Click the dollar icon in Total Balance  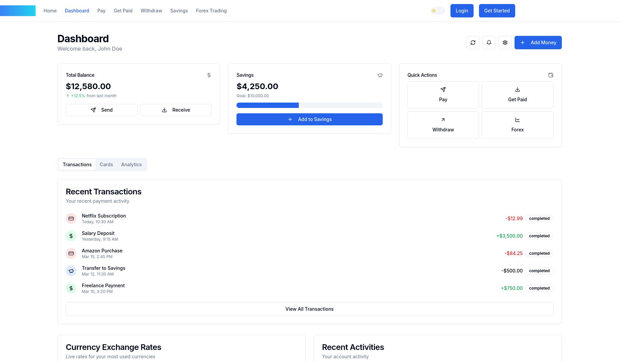pos(209,75)
